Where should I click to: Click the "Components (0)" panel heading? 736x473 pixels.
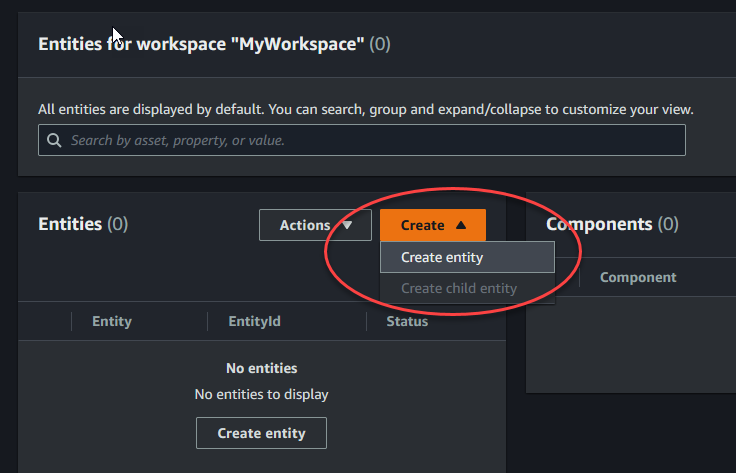pyautogui.click(x=612, y=224)
